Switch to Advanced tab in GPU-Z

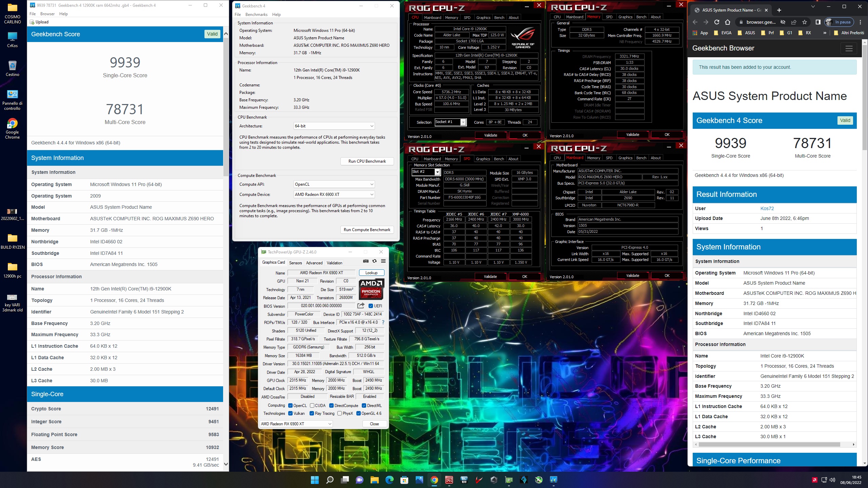[x=314, y=263]
